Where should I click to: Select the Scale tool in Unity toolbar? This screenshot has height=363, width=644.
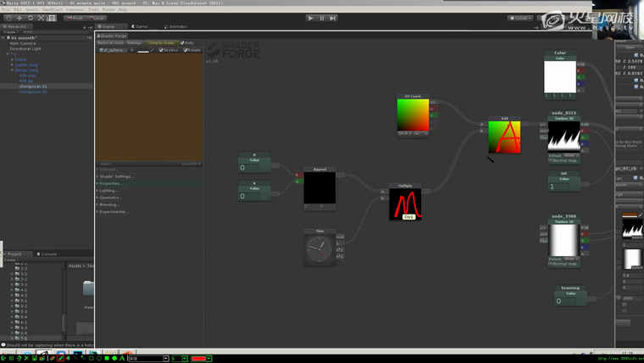[41, 18]
